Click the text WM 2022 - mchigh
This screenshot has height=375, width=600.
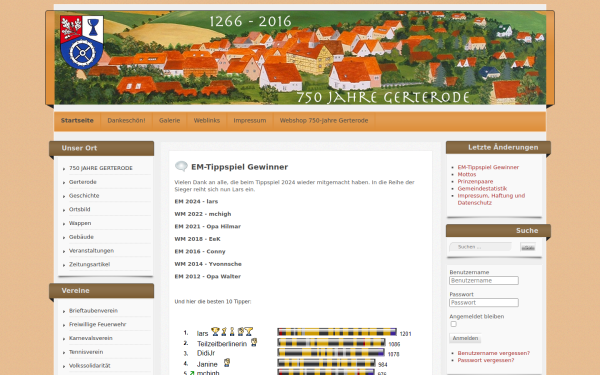coord(203,214)
